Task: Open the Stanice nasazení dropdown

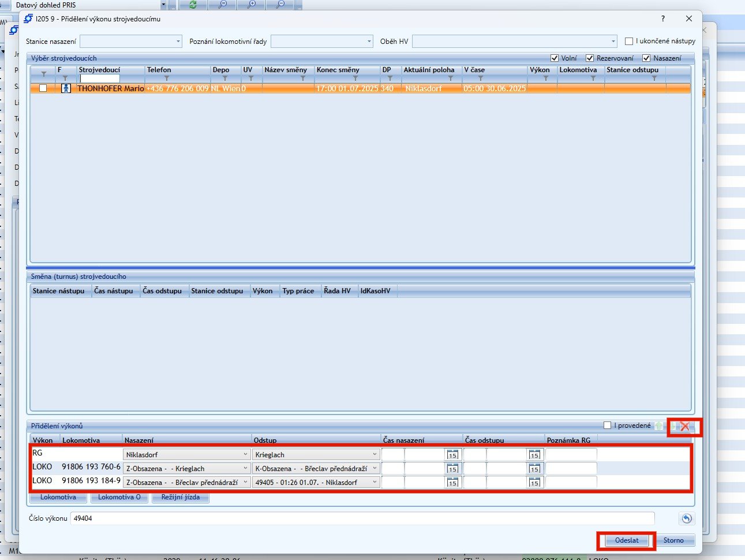Action: pyautogui.click(x=178, y=42)
